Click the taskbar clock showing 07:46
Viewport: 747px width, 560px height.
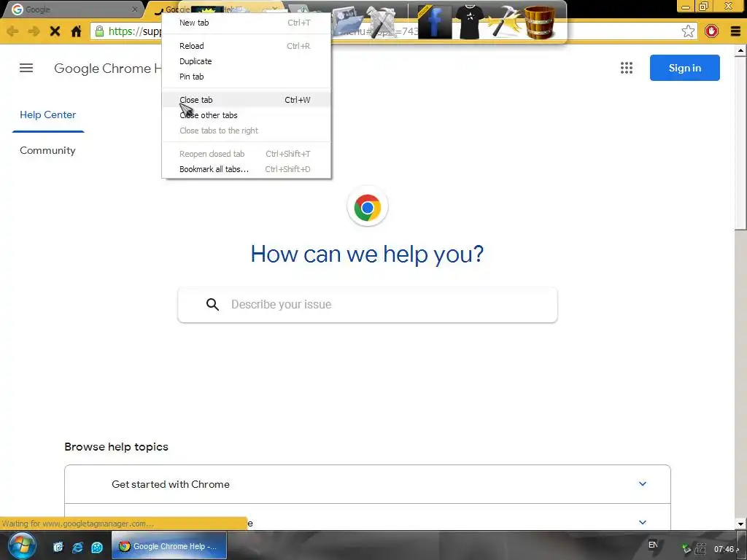pos(724,549)
